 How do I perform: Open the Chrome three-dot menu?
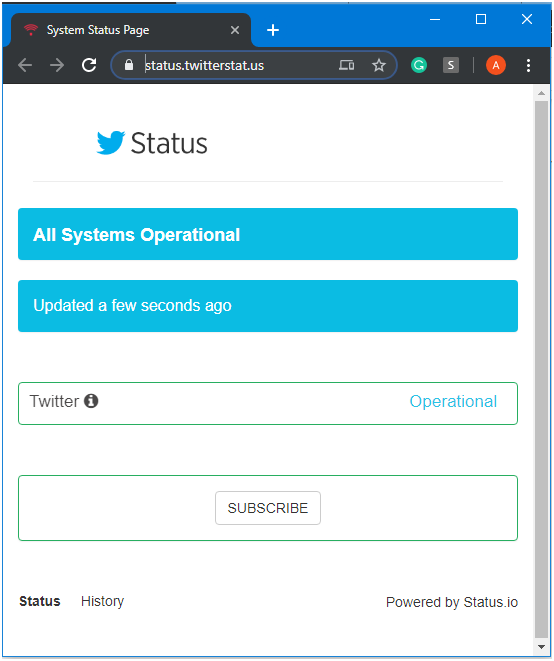(528, 65)
